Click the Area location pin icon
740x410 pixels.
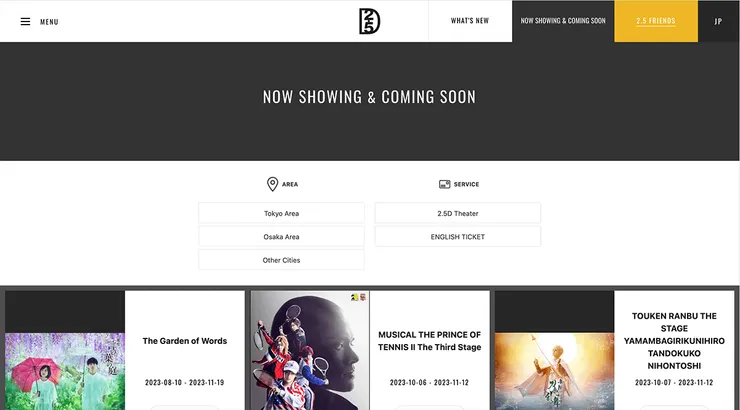272,184
